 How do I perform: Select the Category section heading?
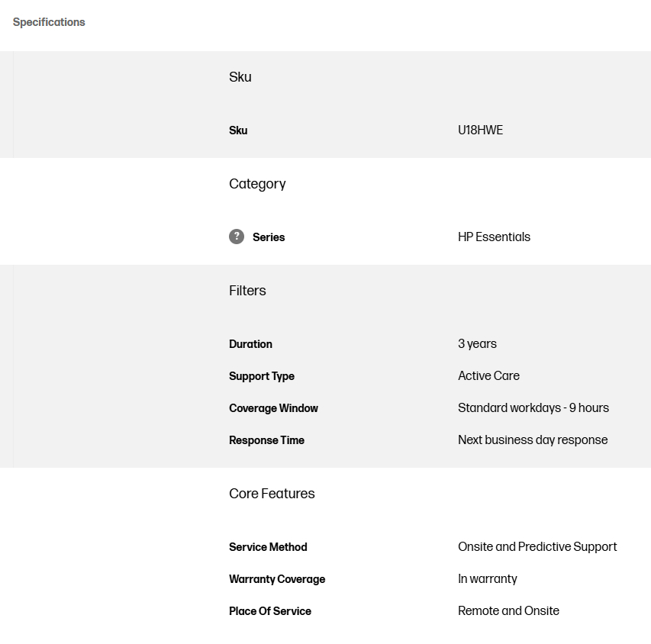pyautogui.click(x=257, y=184)
